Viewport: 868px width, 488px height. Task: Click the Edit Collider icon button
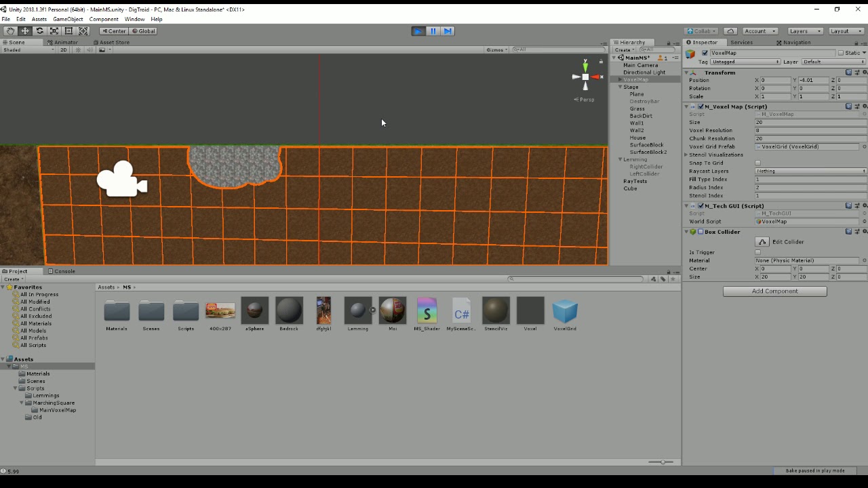pos(762,242)
